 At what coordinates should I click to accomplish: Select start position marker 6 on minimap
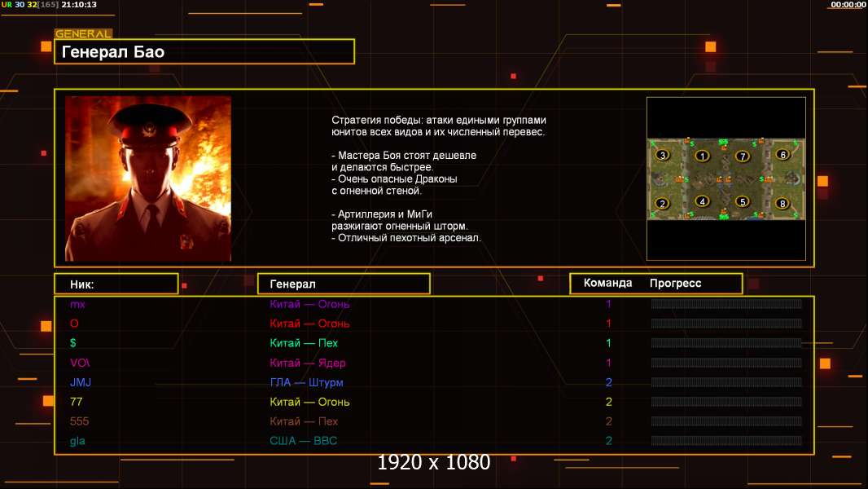coord(783,155)
